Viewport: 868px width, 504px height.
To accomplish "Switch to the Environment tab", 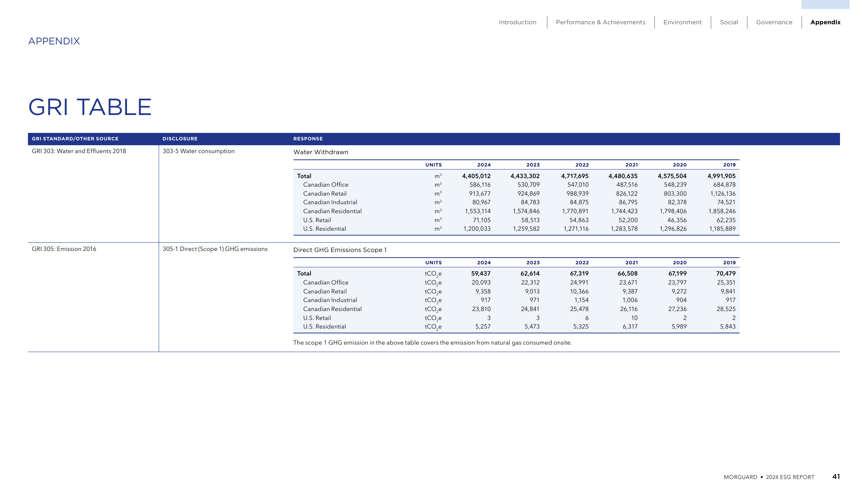I will tap(682, 22).
